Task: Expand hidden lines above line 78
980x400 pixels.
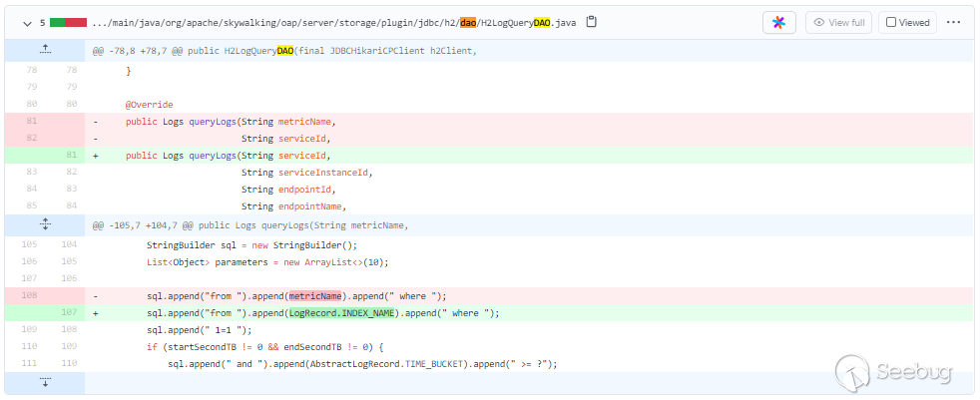Action: 45,49
